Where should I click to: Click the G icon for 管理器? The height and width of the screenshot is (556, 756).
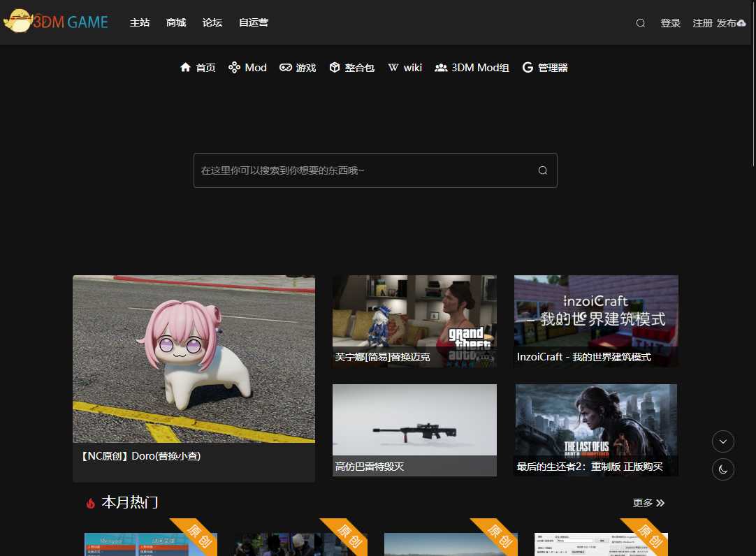click(x=528, y=68)
